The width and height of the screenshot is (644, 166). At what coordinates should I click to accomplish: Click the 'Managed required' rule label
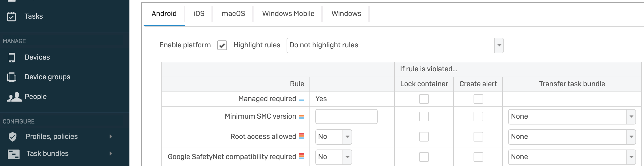[267, 99]
